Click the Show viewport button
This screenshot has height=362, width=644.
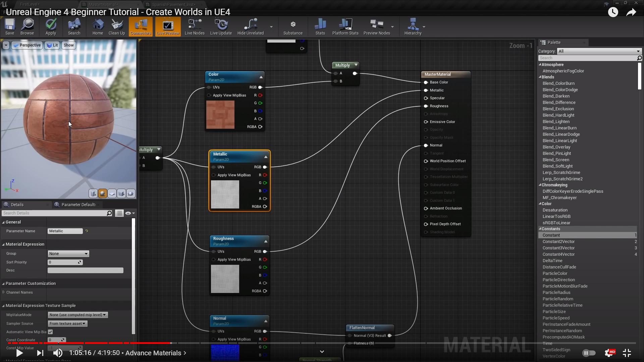68,45
